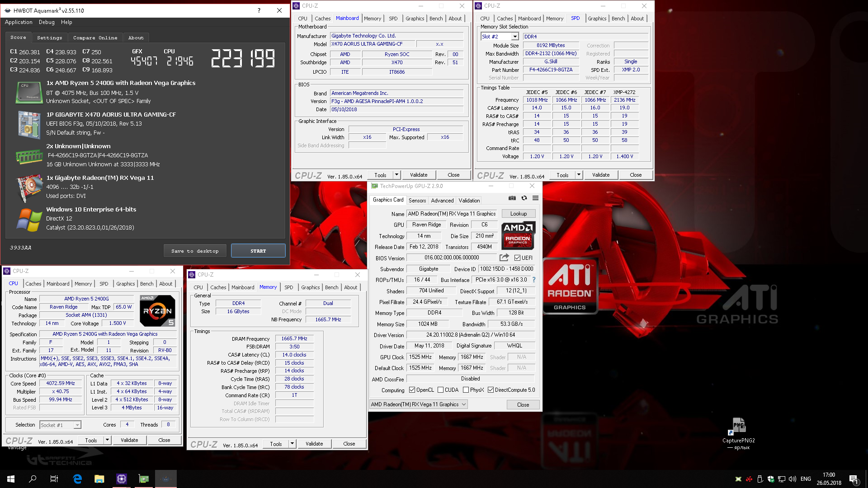Open CapturePNG2 shortcut on the desktop
Image resolution: width=868 pixels, height=488 pixels.
point(738,434)
